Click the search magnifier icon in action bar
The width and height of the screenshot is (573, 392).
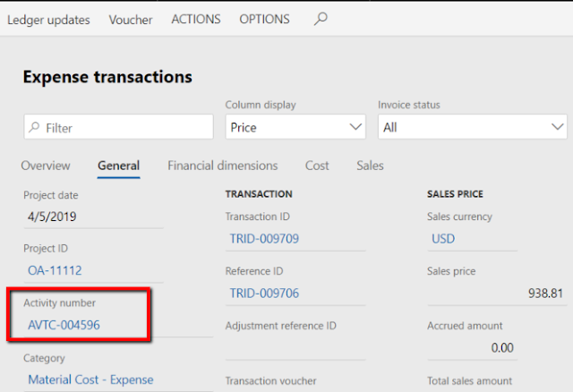[x=321, y=19]
